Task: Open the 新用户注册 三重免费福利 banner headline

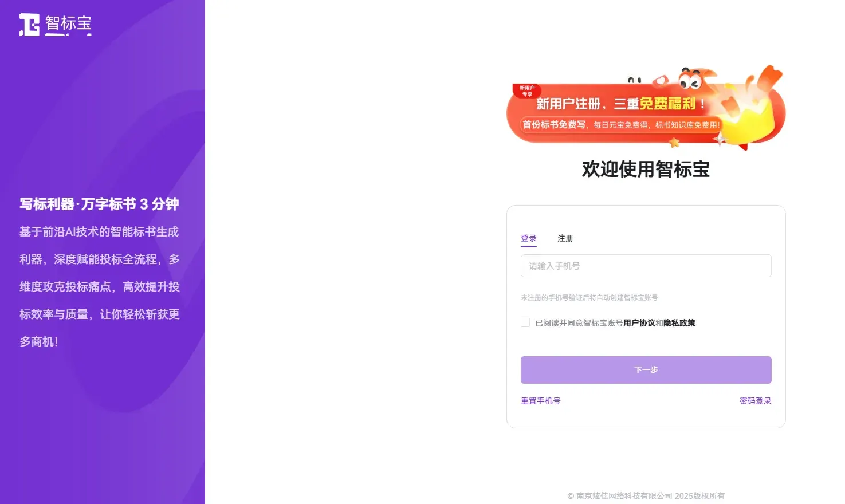Action: point(620,104)
